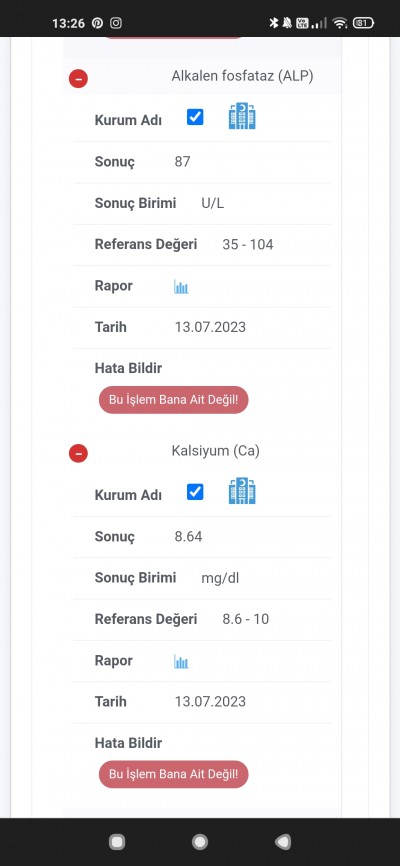
Task: Tap the Android recent apps square button
Action: point(117,842)
